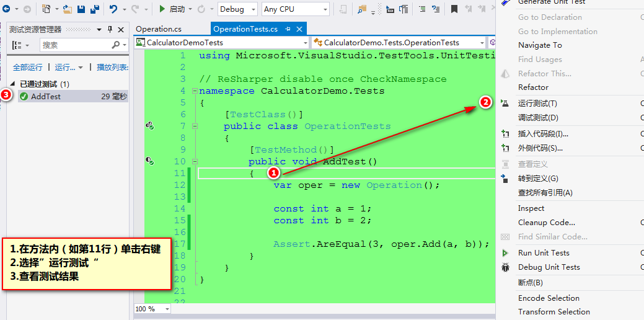644x320 pixels.
Task: Close the OperationTests.cs tab
Action: [299, 29]
